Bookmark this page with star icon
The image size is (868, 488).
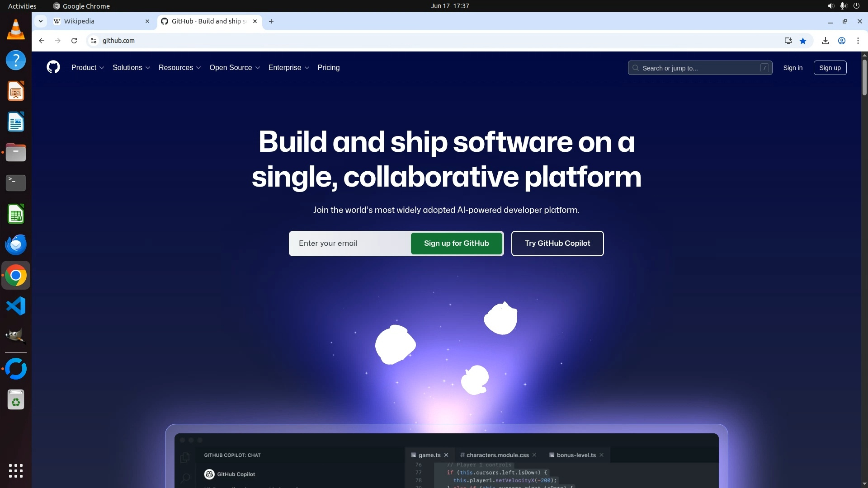(803, 41)
